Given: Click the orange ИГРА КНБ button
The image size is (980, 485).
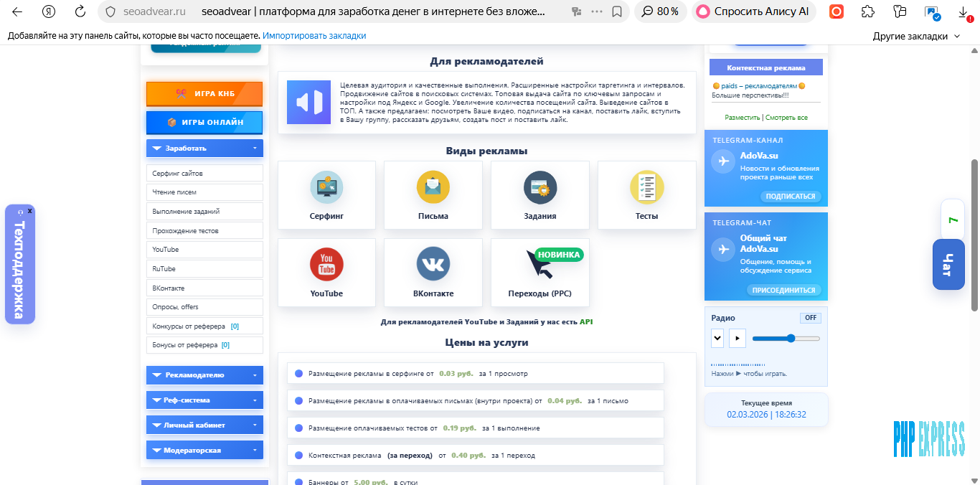Looking at the screenshot, I should coord(204,94).
